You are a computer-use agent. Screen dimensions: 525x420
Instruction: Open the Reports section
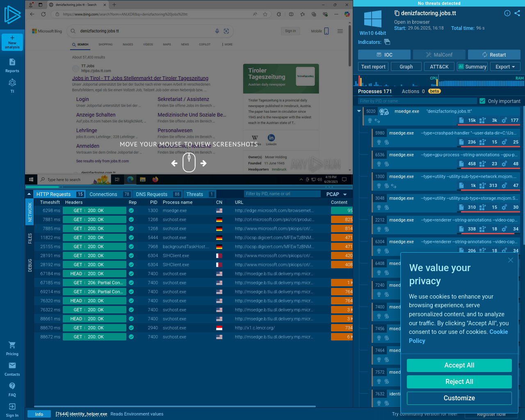pos(12,65)
